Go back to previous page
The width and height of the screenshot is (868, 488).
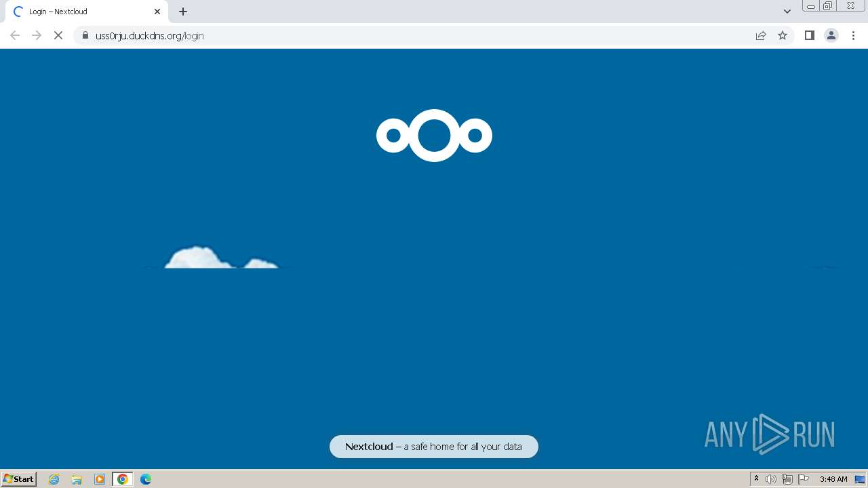pyautogui.click(x=15, y=35)
